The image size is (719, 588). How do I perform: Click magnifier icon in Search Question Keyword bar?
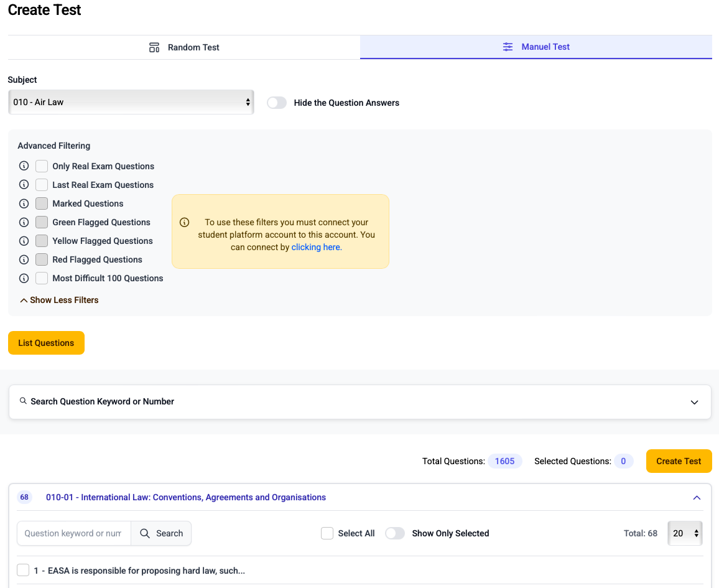tap(23, 401)
